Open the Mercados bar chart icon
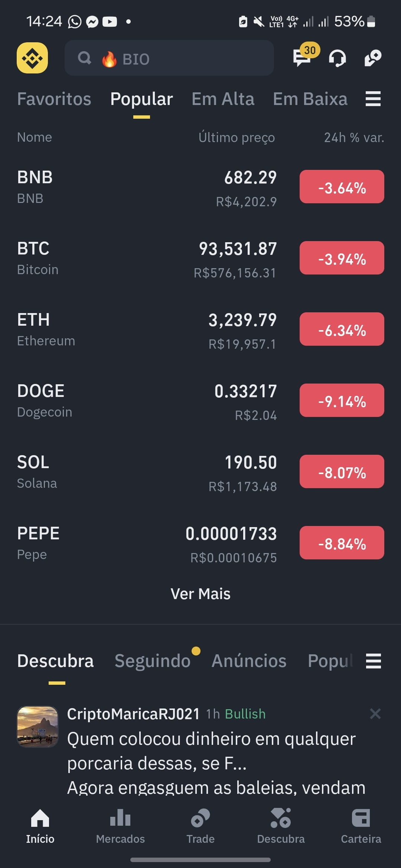The height and width of the screenshot is (868, 401). click(x=120, y=818)
